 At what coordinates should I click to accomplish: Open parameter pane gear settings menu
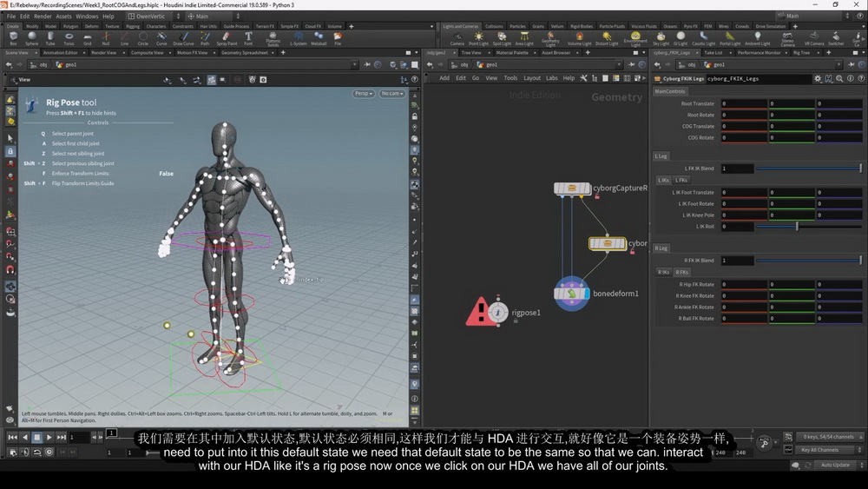click(x=818, y=79)
